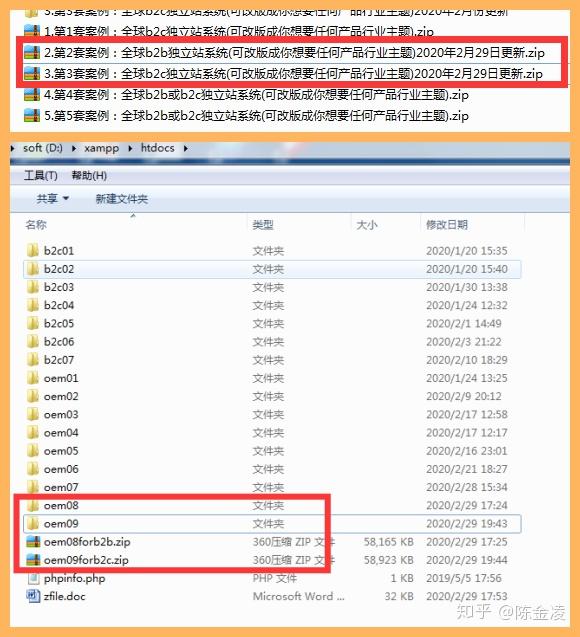Viewport: 580px width, 637px height.
Task: Sort files by the 修改日期 column header
Action: [x=447, y=224]
